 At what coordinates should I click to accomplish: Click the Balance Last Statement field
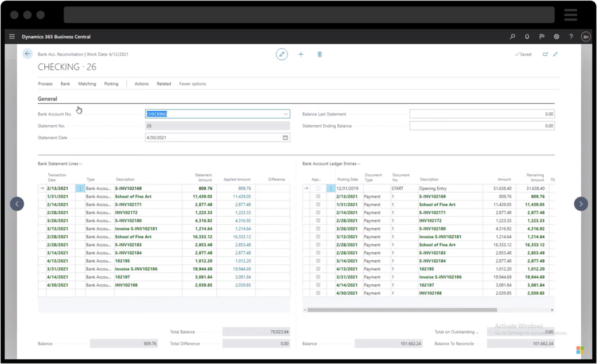coord(482,114)
